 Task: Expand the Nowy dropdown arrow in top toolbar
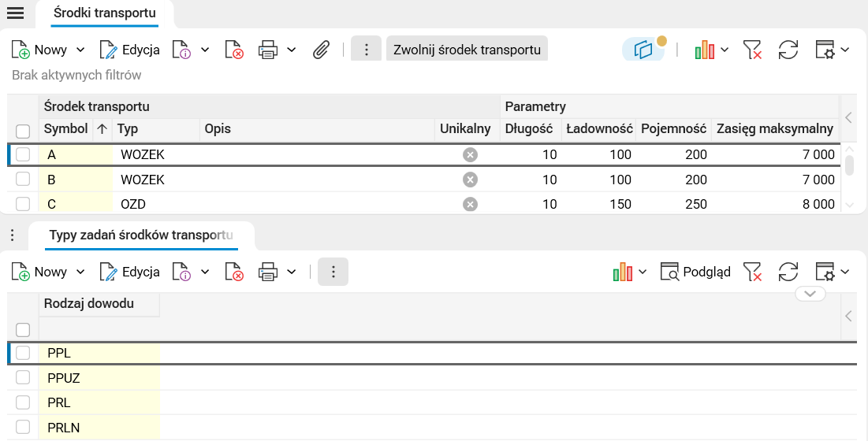[x=80, y=50]
